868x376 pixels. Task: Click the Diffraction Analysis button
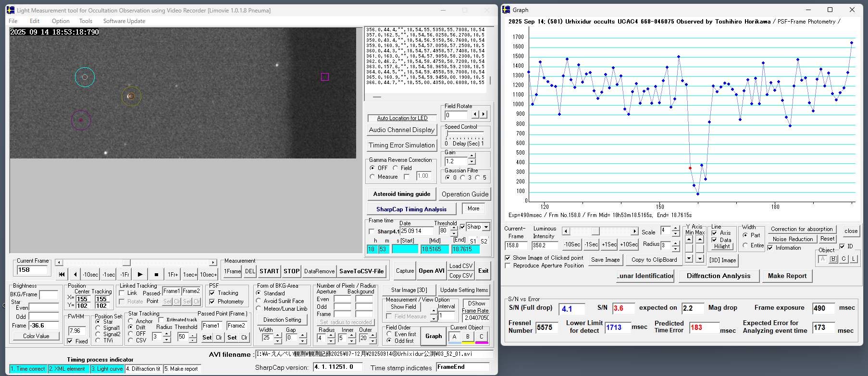click(x=718, y=276)
